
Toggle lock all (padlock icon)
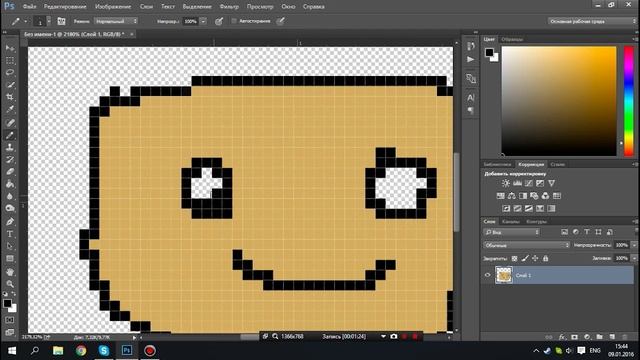click(x=545, y=258)
